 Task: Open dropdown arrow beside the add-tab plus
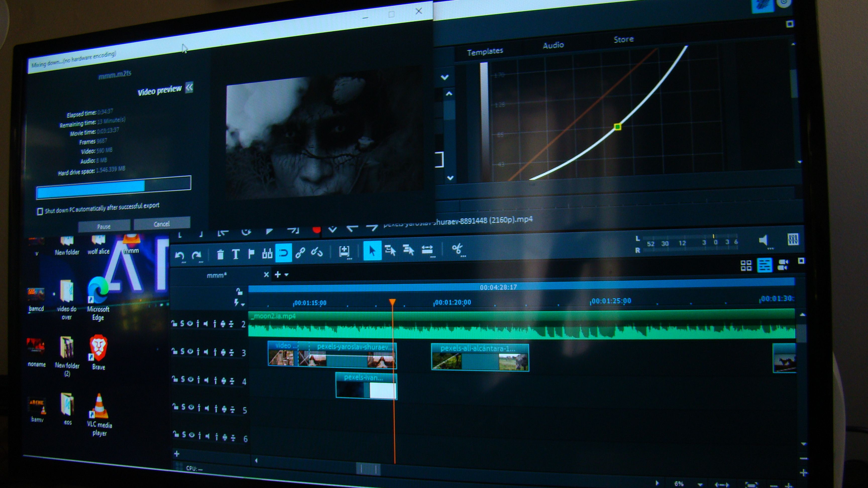tap(286, 274)
